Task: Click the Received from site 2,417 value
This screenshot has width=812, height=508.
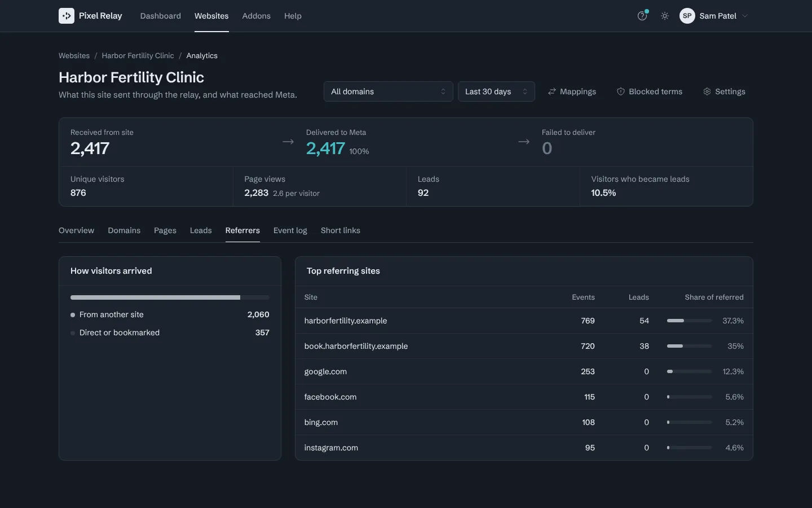Action: coord(90,148)
